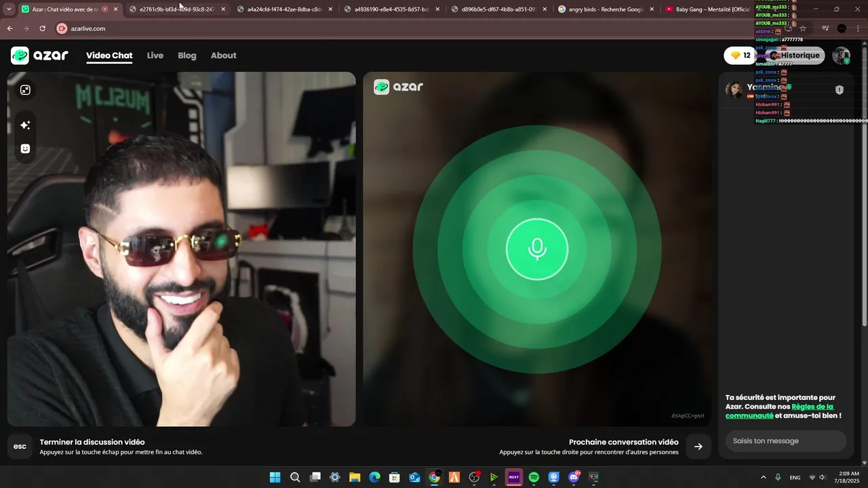The image size is (868, 488).
Task: Open the Windows Start menu
Action: point(275,477)
